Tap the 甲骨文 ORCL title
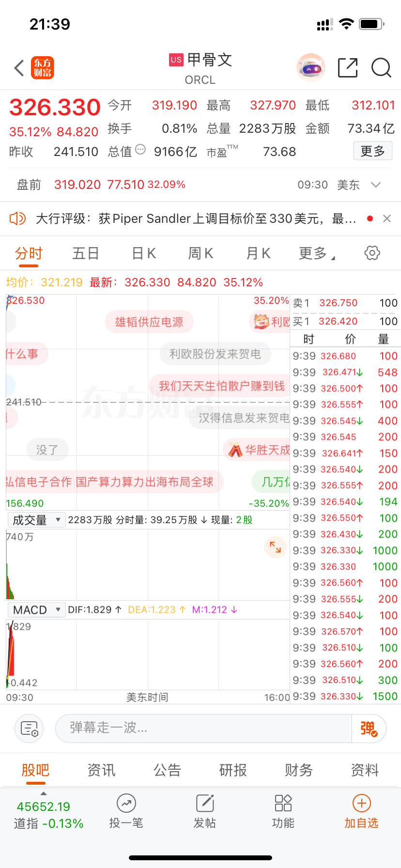Screen dimensions: 401x868 click(200, 68)
